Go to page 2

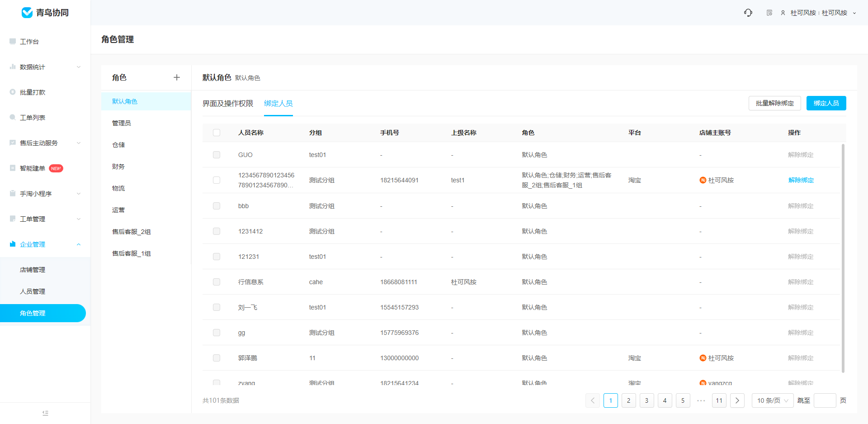point(629,400)
